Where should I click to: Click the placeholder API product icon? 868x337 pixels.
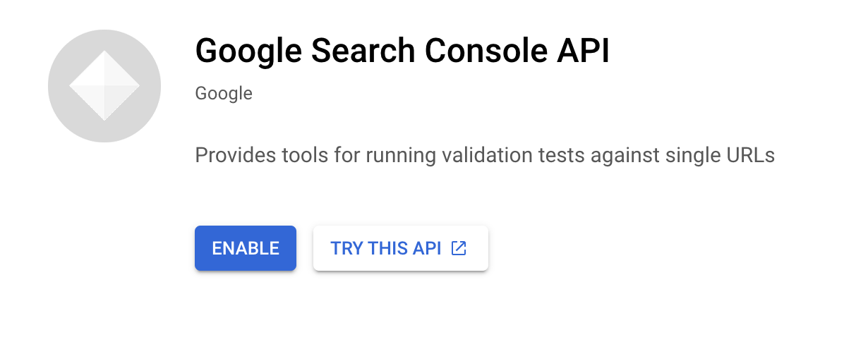click(x=104, y=86)
